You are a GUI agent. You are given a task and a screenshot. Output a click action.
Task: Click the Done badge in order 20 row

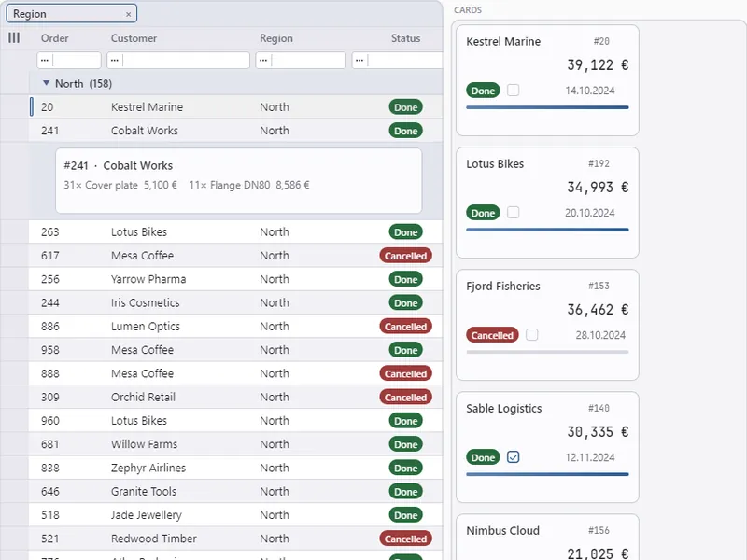(405, 107)
